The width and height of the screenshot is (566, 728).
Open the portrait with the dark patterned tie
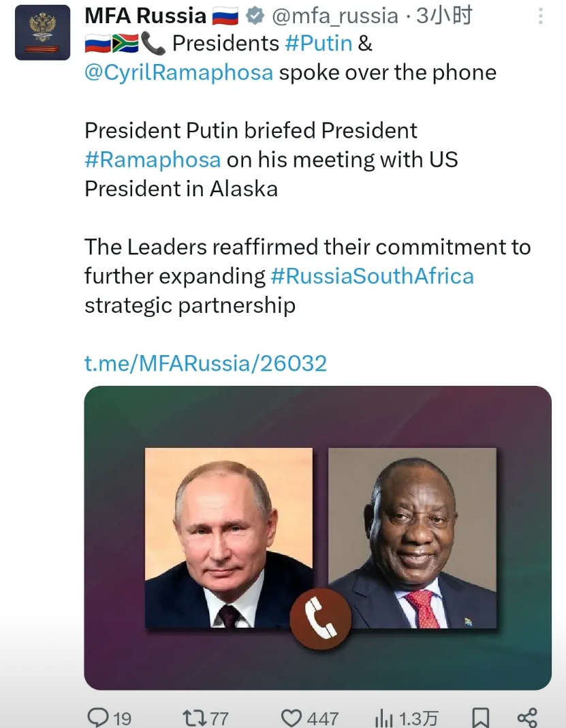229,538
